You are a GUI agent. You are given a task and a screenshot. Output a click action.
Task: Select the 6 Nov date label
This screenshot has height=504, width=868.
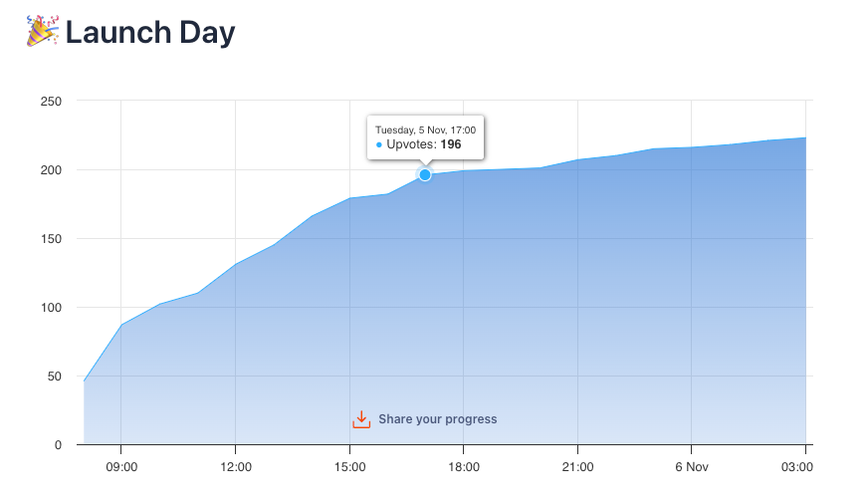691,466
